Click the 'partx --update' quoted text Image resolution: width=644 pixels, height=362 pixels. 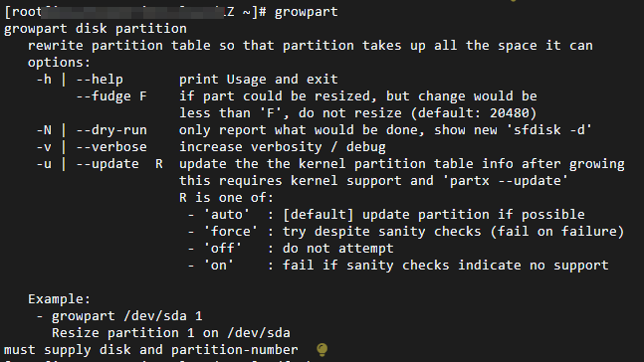pyautogui.click(x=510, y=181)
